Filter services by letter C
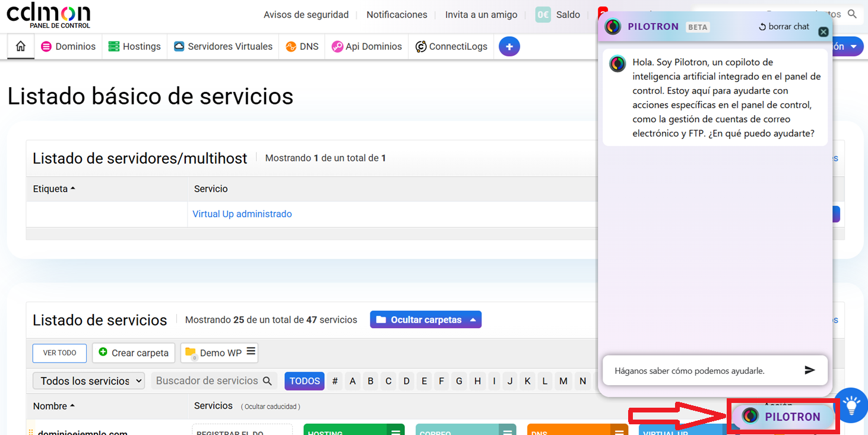868x435 pixels. 388,381
